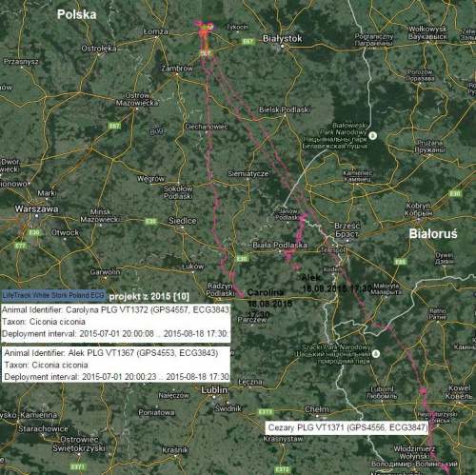Click the Cezary PLG VT1371 label box
Screen dimensions: 476x475
347,427
